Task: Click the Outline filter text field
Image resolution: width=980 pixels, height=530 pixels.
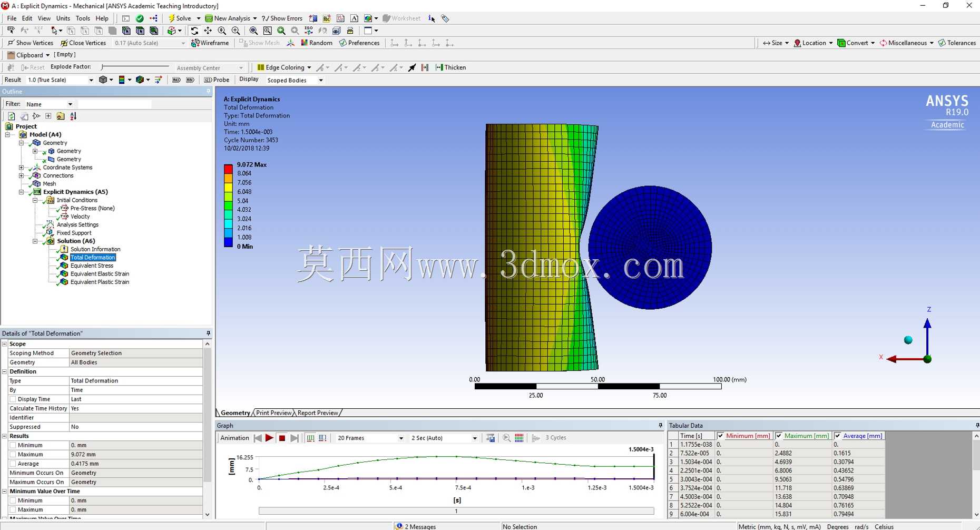Action: (x=114, y=104)
